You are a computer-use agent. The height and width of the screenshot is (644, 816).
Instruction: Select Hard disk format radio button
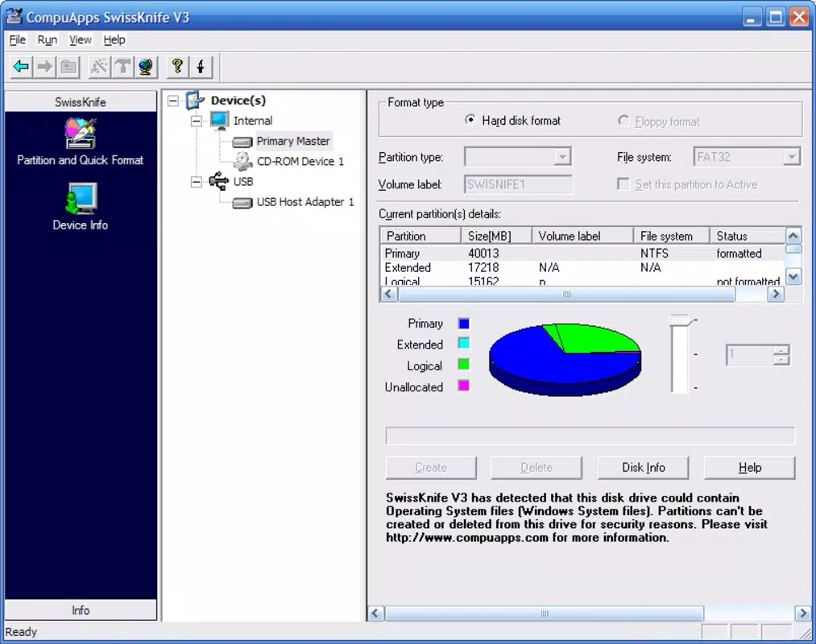coord(470,120)
